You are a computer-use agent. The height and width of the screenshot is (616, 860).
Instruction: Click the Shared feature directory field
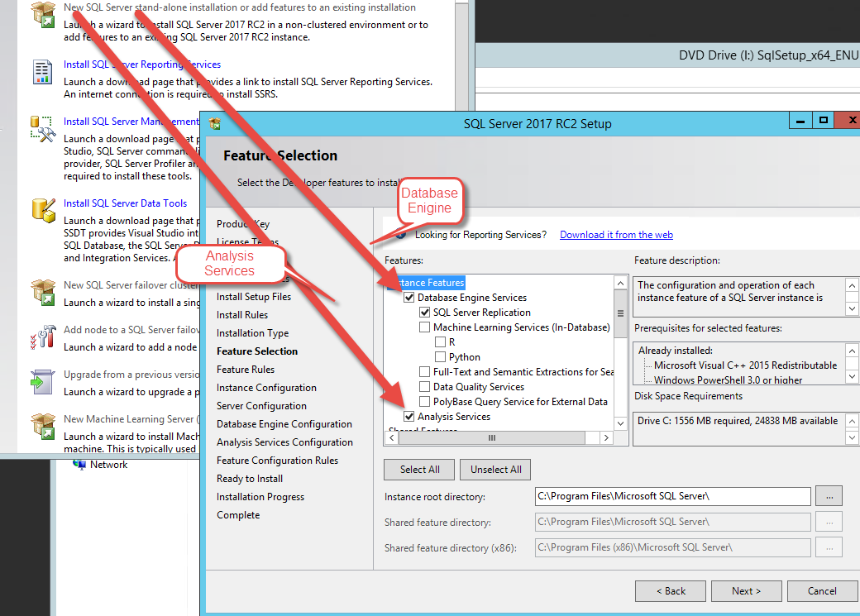coord(672,523)
